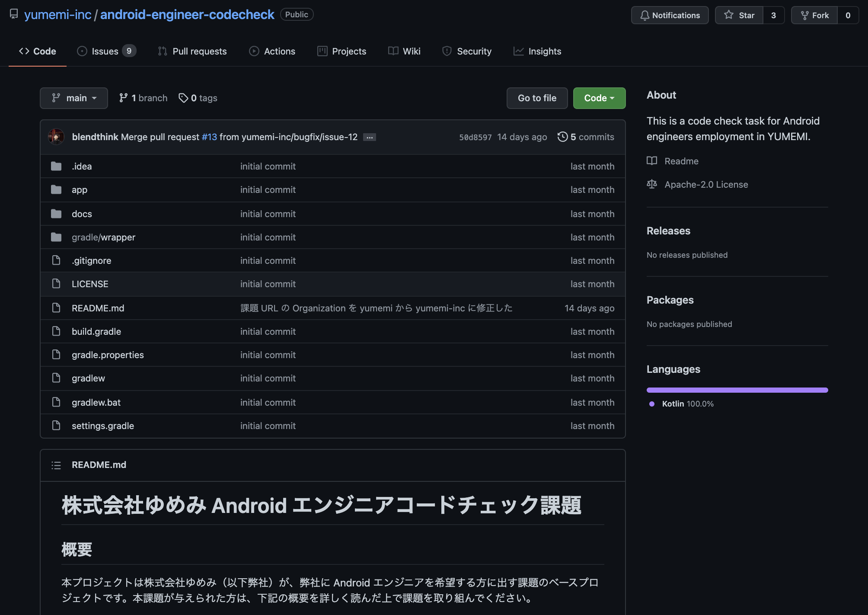
Task: Open the README.md commit message link
Action: [377, 308]
